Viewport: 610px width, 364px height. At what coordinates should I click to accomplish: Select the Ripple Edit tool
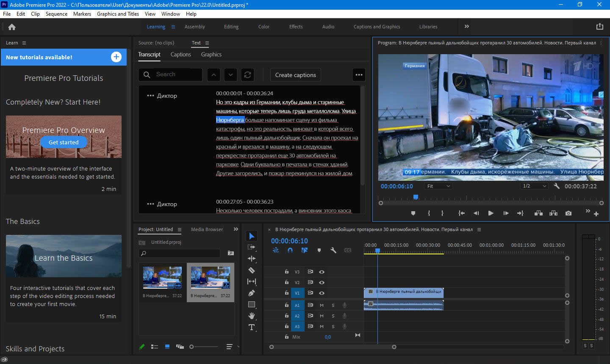click(x=252, y=259)
